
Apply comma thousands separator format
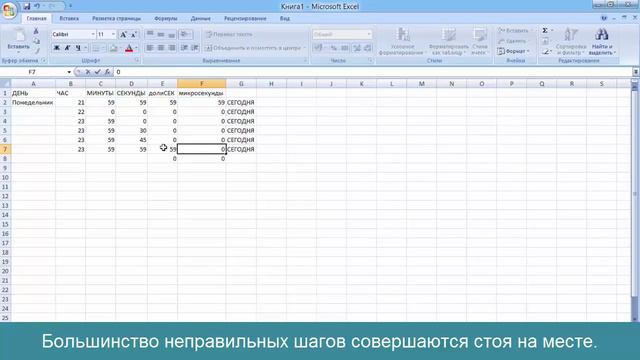click(x=344, y=48)
